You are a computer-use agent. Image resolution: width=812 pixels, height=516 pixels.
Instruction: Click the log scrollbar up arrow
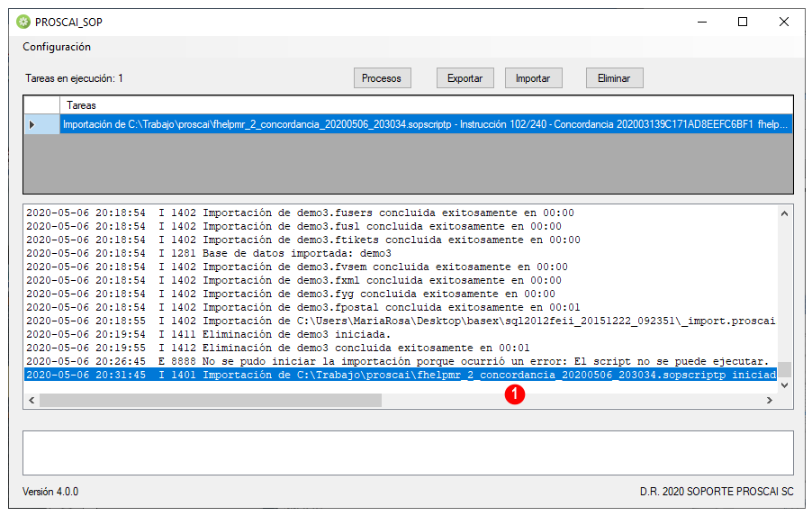[x=785, y=213]
